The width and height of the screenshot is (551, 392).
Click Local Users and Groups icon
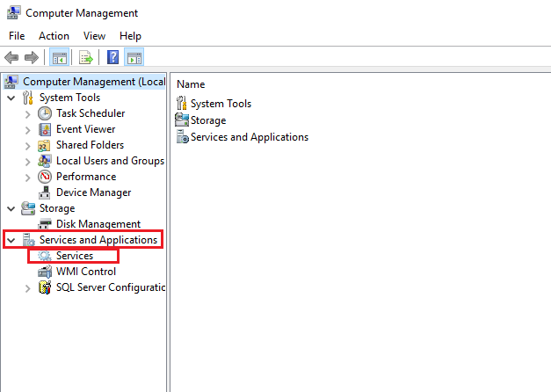(x=45, y=161)
